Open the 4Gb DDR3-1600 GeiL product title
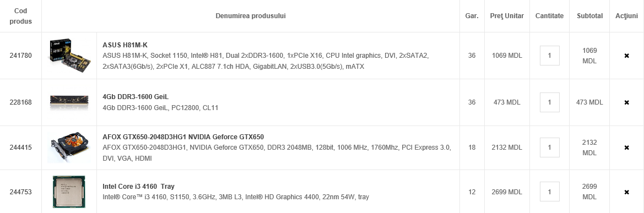The width and height of the screenshot is (644, 213). click(x=136, y=97)
